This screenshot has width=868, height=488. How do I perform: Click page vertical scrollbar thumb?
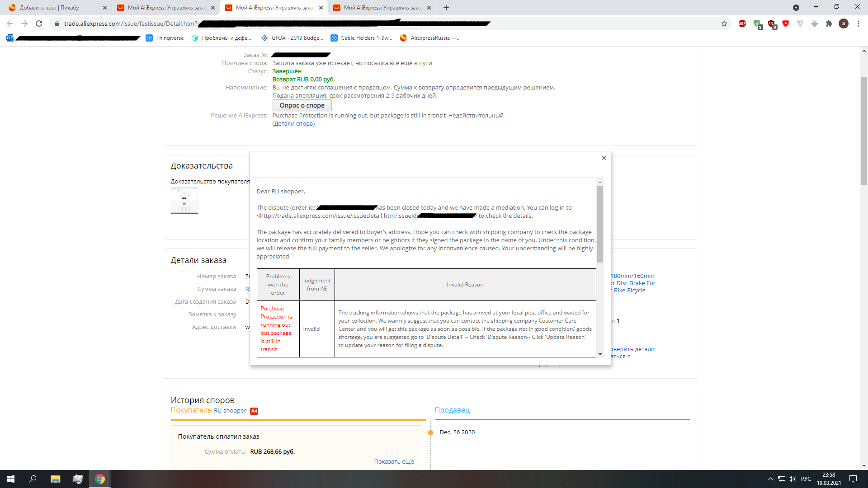(x=864, y=131)
